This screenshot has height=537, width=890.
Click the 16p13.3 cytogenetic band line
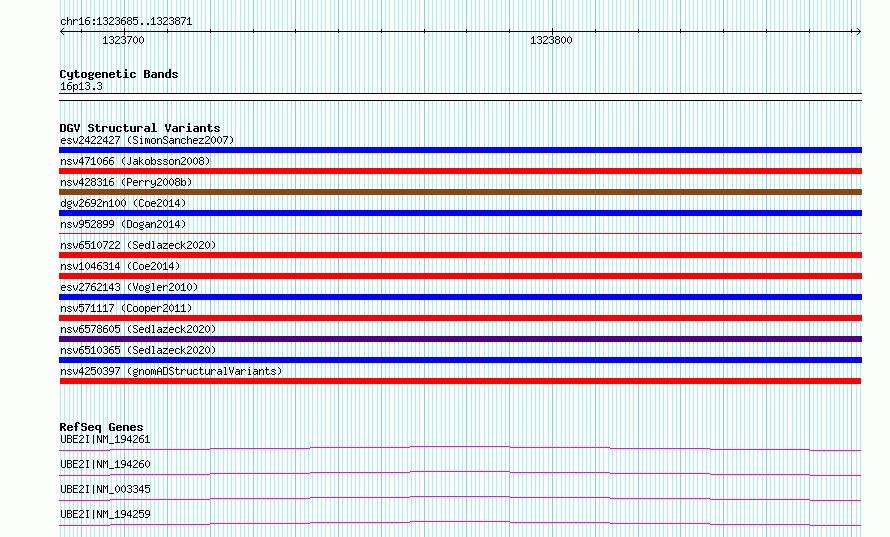tap(460, 97)
